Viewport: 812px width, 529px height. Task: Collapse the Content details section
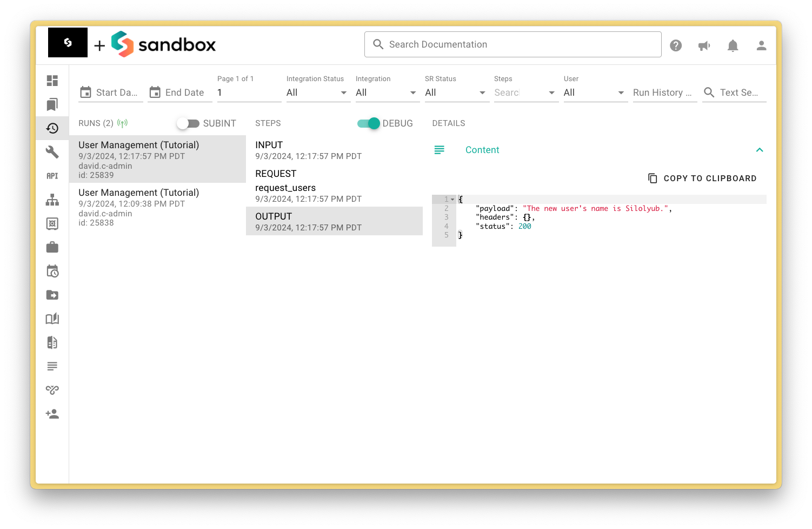point(760,150)
